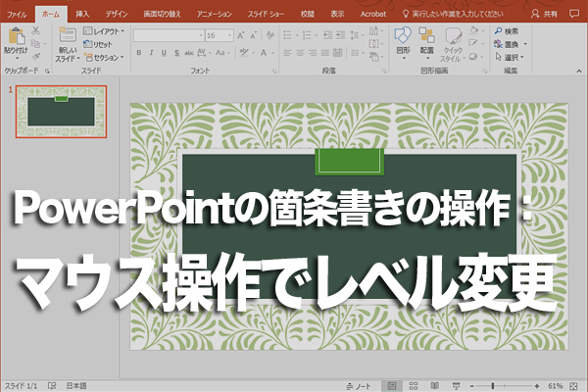Toggle strikethrough abc
This screenshot has height=392, width=588.
click(x=189, y=53)
